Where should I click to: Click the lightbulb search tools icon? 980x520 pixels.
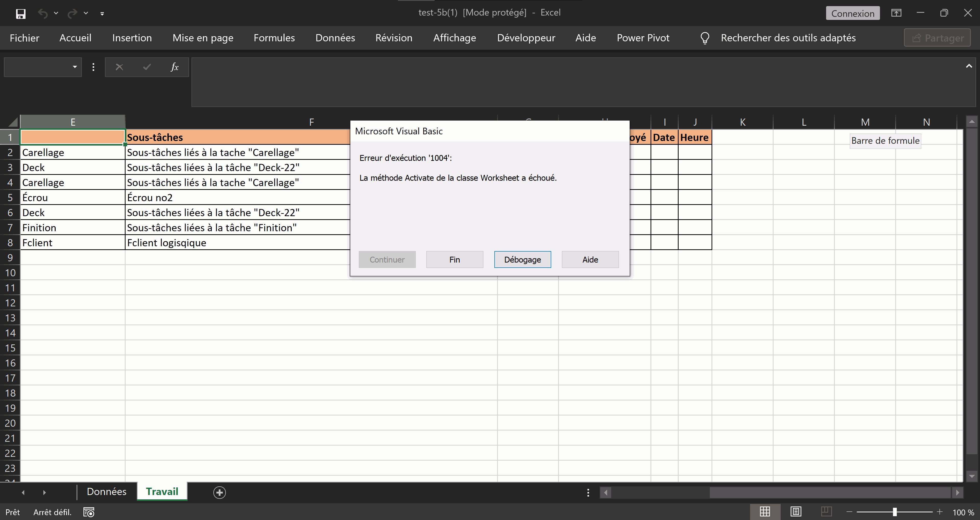point(705,38)
